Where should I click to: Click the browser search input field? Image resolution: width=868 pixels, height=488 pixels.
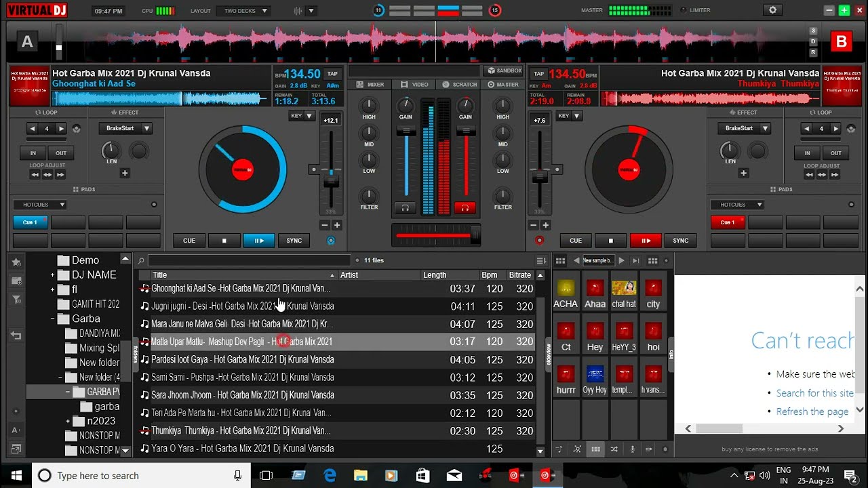[x=249, y=260]
